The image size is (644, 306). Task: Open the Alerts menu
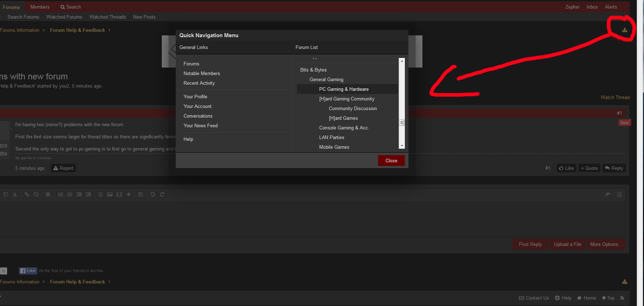pyautogui.click(x=611, y=7)
